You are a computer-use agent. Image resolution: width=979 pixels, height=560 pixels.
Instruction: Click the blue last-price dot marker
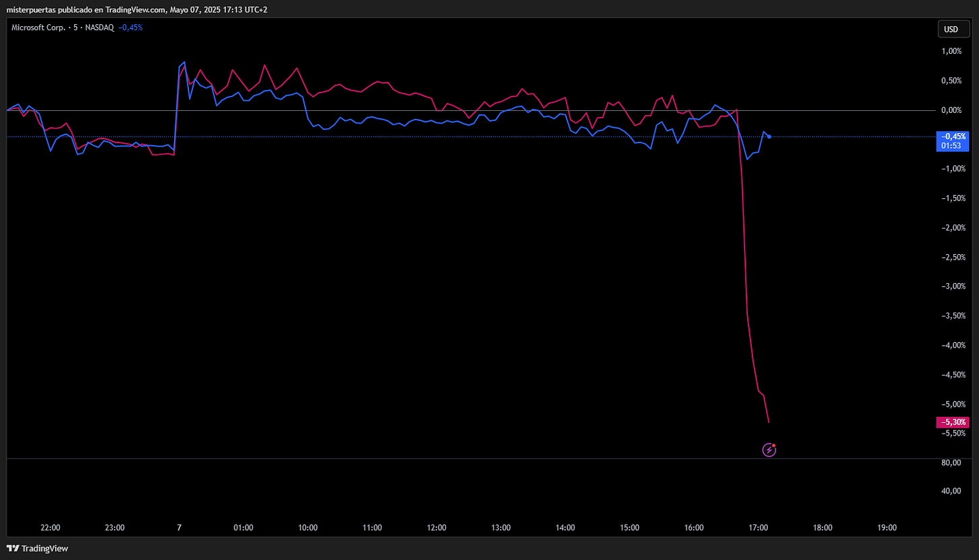pyautogui.click(x=769, y=136)
